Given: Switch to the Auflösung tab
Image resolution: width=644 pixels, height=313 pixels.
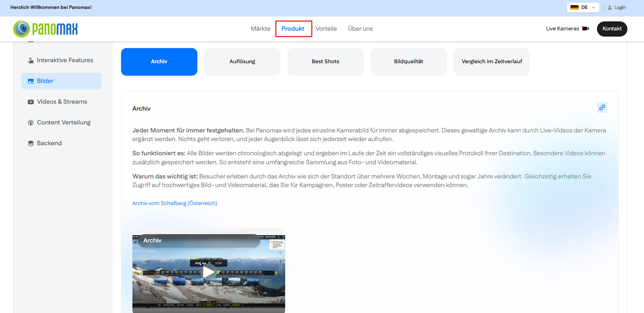Looking at the screenshot, I should click(x=242, y=62).
